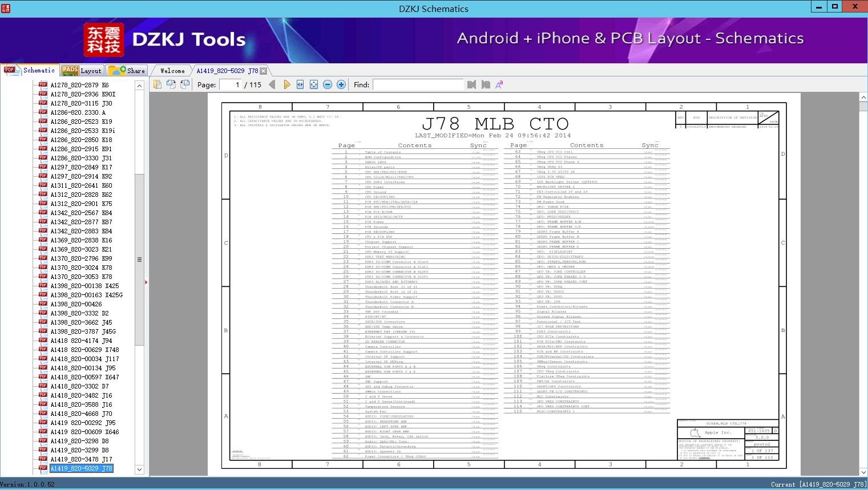Click the find previous icon

click(x=471, y=84)
